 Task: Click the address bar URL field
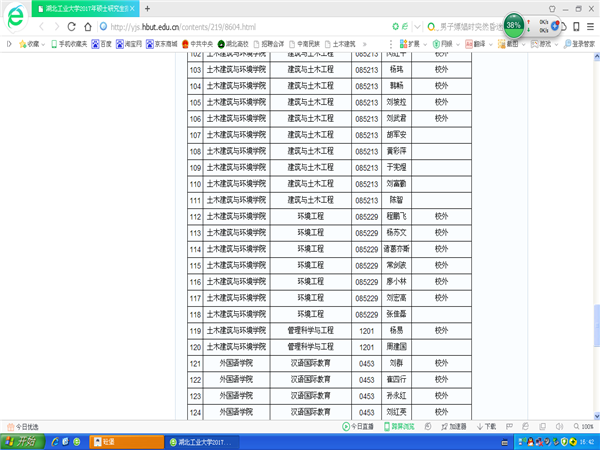pyautogui.click(x=250, y=27)
